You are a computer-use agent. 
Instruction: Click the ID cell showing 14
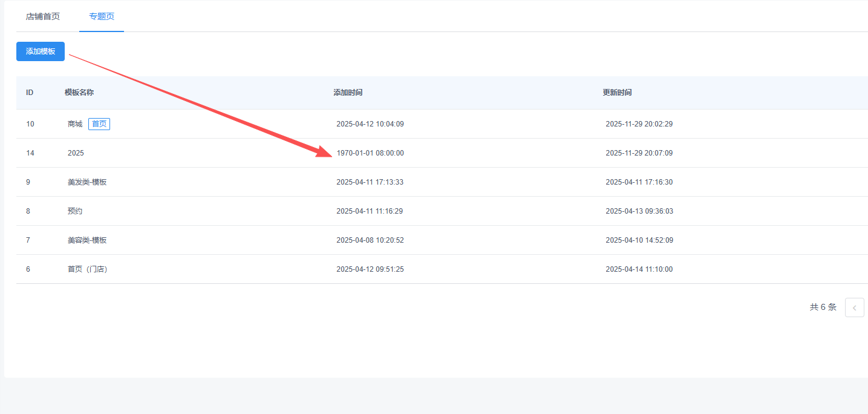coord(30,153)
